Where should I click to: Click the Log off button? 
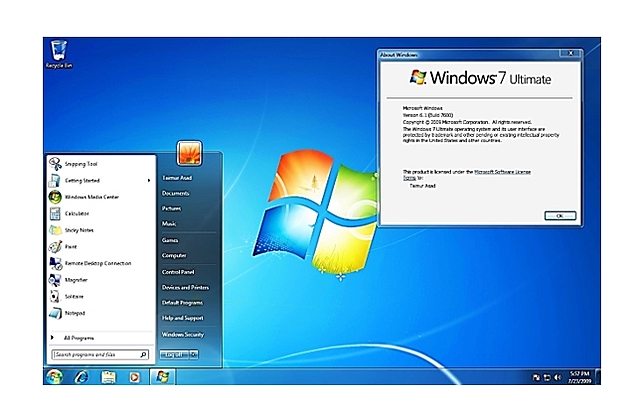(174, 354)
